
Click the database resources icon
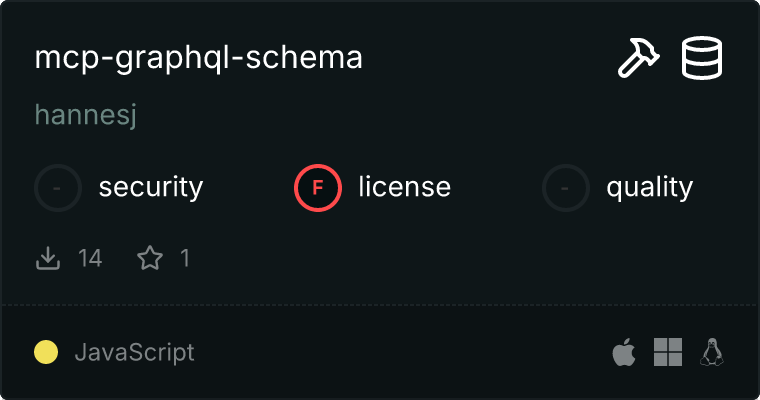pyautogui.click(x=702, y=58)
